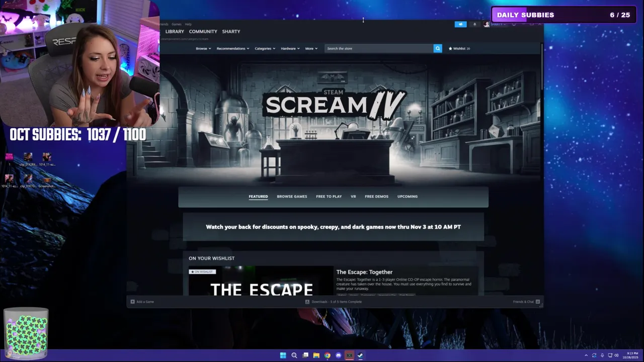Viewport: 644px width, 362px height.
Task: Expand the More dropdown
Action: 311,48
